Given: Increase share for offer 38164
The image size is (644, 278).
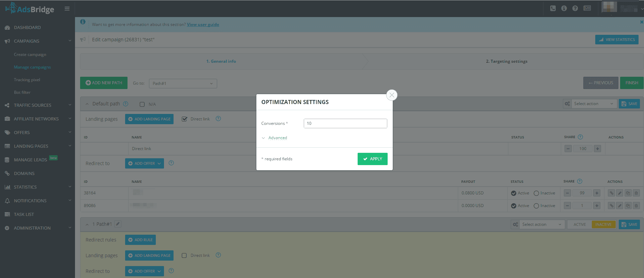Looking at the screenshot, I should (597, 193).
